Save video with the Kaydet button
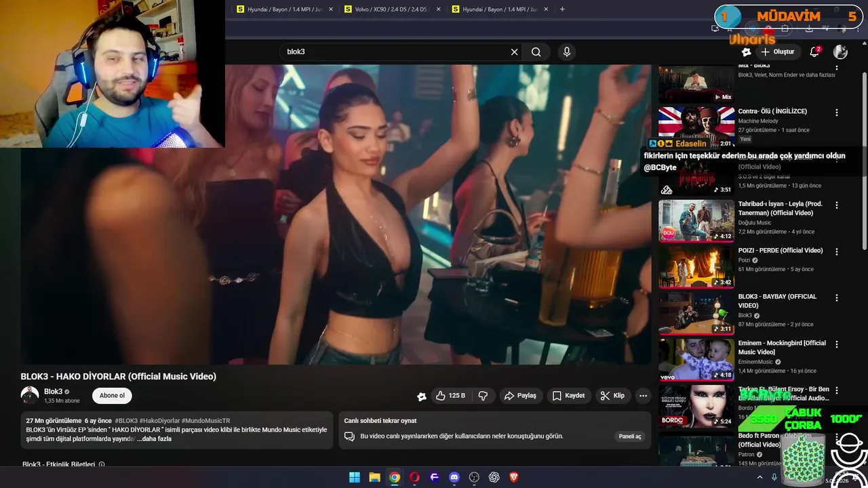 pyautogui.click(x=568, y=396)
